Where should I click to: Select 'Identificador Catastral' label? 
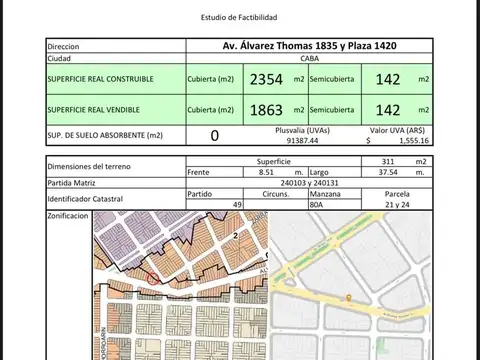click(x=85, y=199)
